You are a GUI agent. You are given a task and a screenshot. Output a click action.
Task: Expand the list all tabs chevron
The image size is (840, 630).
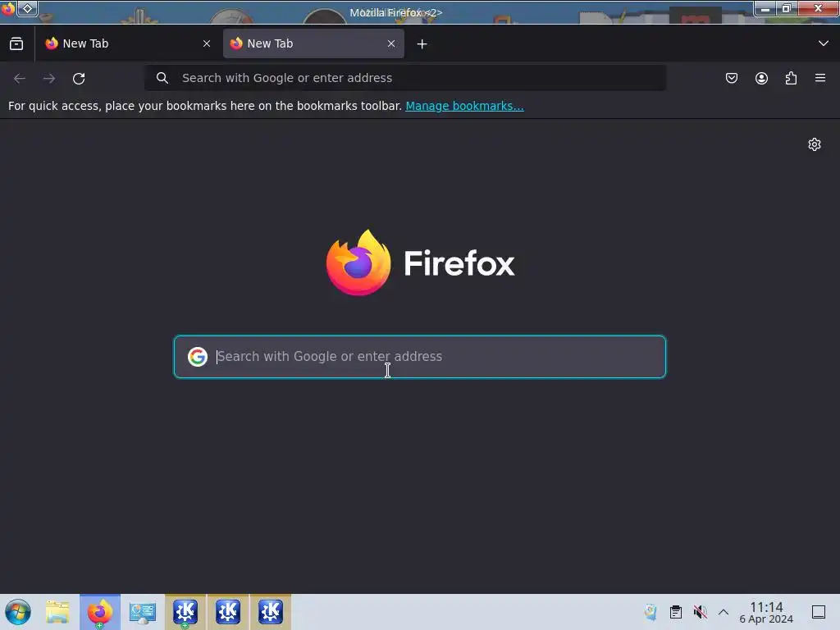pos(824,43)
